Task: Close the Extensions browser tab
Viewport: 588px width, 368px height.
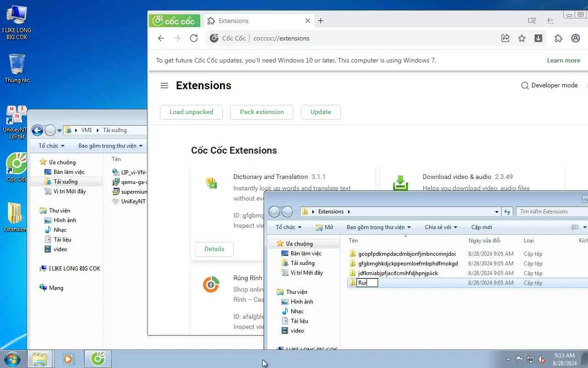Action: click(x=308, y=21)
